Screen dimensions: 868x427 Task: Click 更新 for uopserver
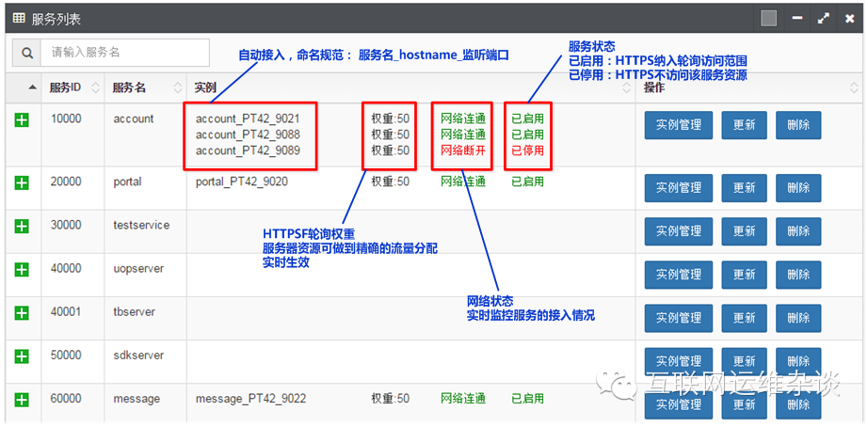pos(744,275)
